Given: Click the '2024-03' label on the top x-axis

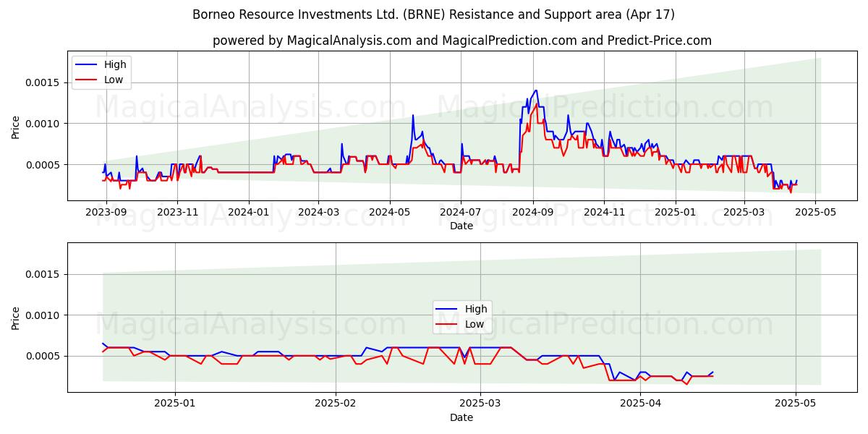Looking at the screenshot, I should click(x=319, y=212).
